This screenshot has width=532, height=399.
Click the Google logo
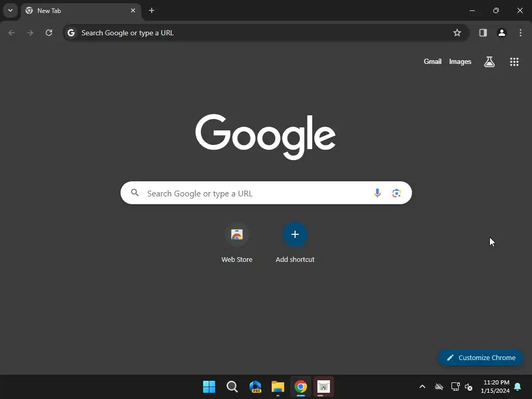(265, 137)
